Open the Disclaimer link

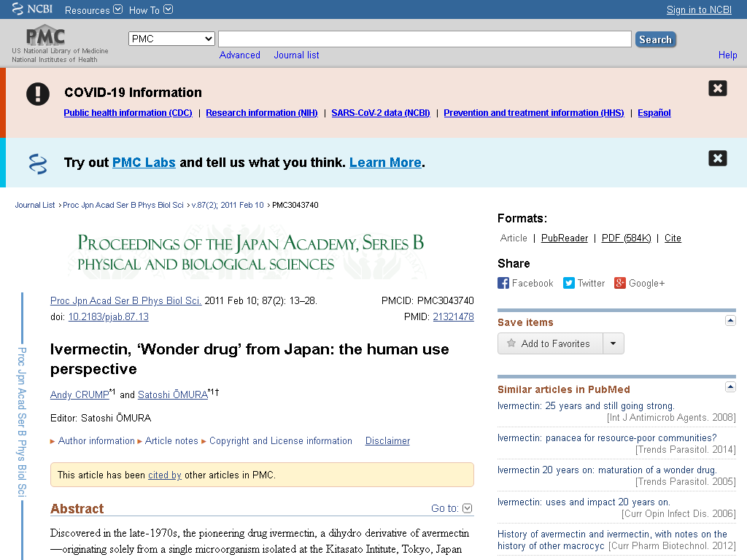(387, 441)
